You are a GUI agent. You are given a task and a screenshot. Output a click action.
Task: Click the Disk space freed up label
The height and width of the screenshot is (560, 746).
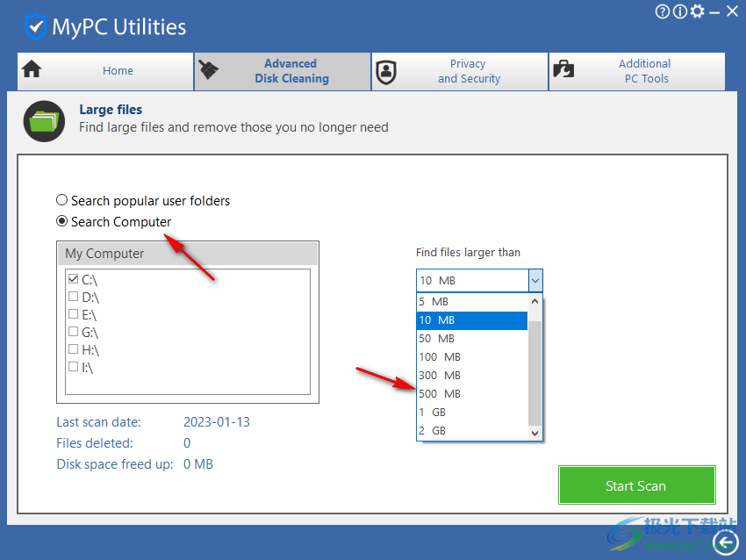coord(115,464)
